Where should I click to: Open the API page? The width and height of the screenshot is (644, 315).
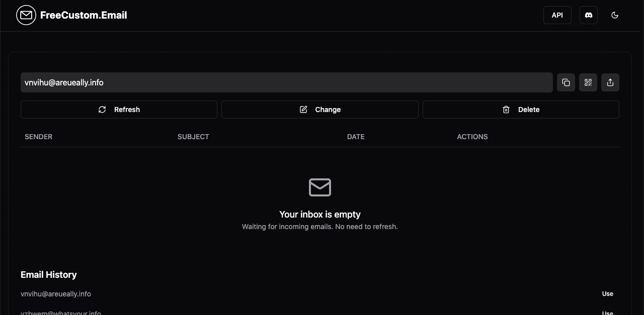(x=557, y=15)
